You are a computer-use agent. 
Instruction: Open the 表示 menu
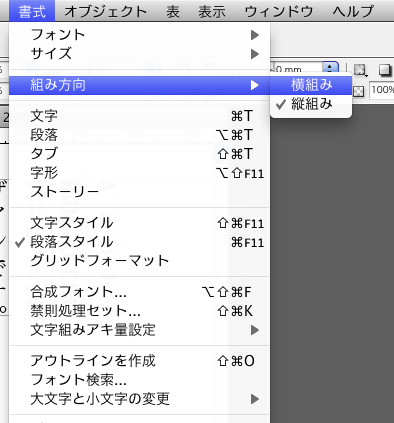[212, 12]
